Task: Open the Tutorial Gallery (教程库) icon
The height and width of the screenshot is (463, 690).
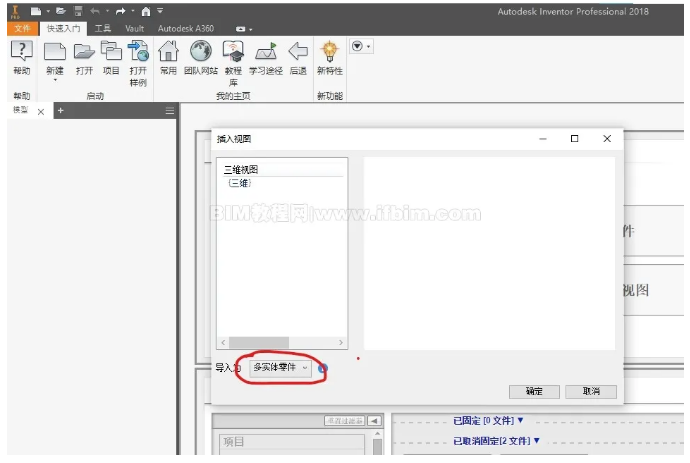Action: (233, 51)
